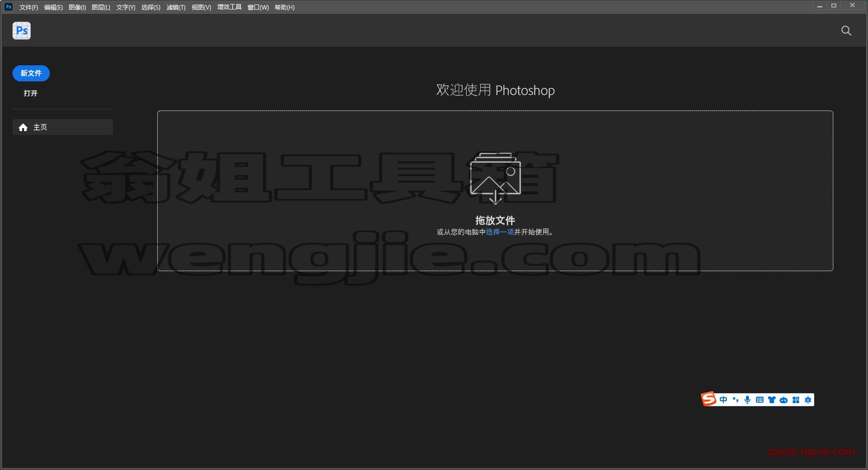
Task: Open Sogou soft keyboard icon
Action: coord(759,400)
